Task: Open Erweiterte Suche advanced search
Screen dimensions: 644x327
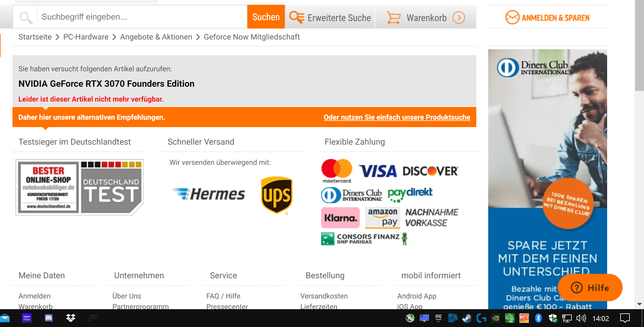Action: pos(330,18)
